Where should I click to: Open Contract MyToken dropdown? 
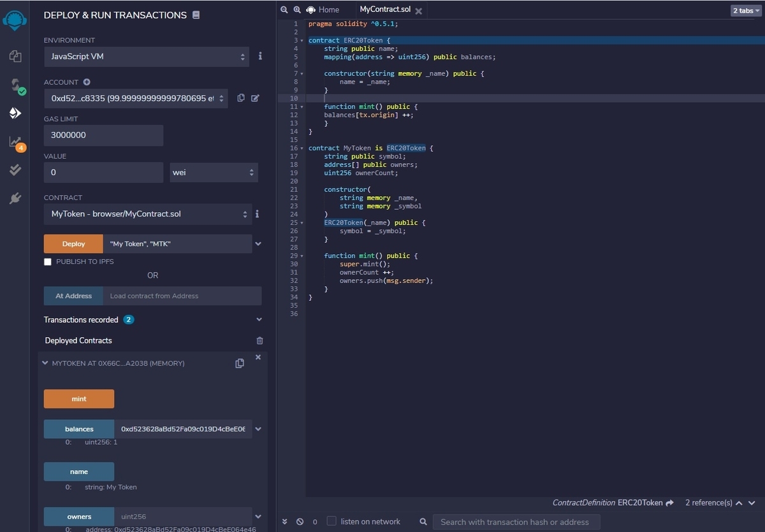click(x=148, y=214)
